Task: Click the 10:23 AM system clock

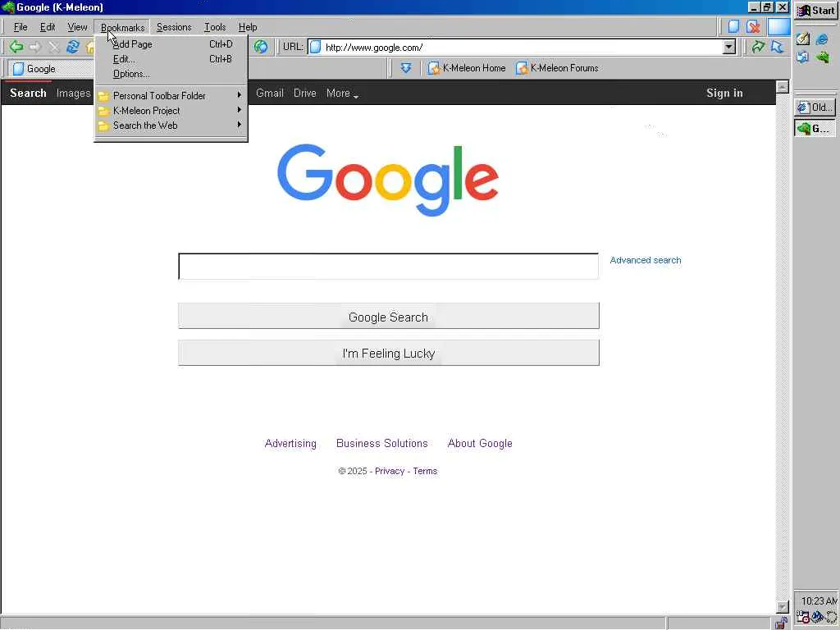Action: (819, 601)
